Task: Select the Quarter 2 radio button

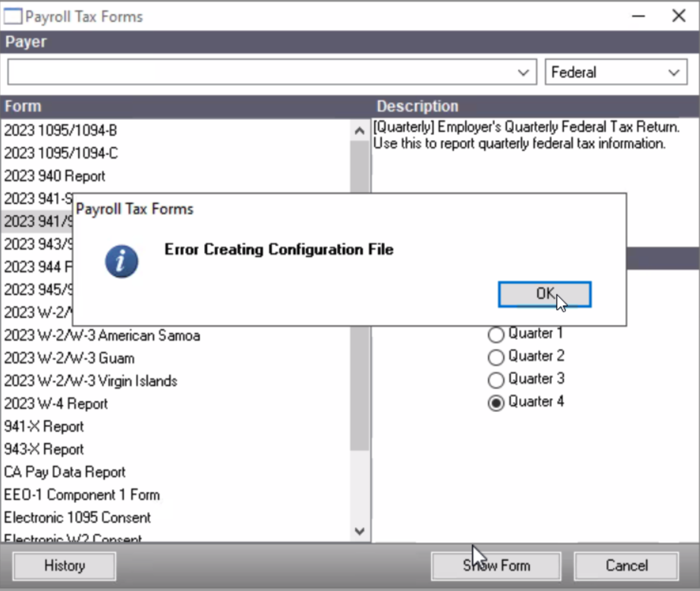Action: [x=496, y=357]
